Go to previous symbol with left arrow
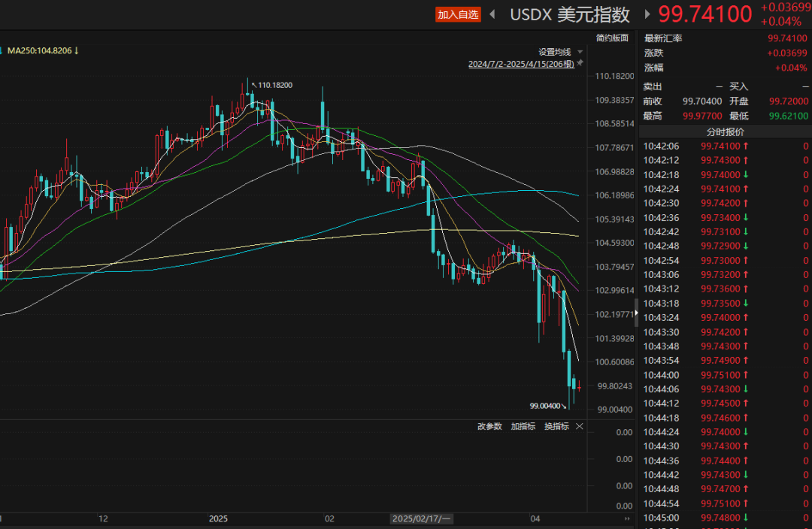This screenshot has height=529, width=812. click(x=492, y=14)
